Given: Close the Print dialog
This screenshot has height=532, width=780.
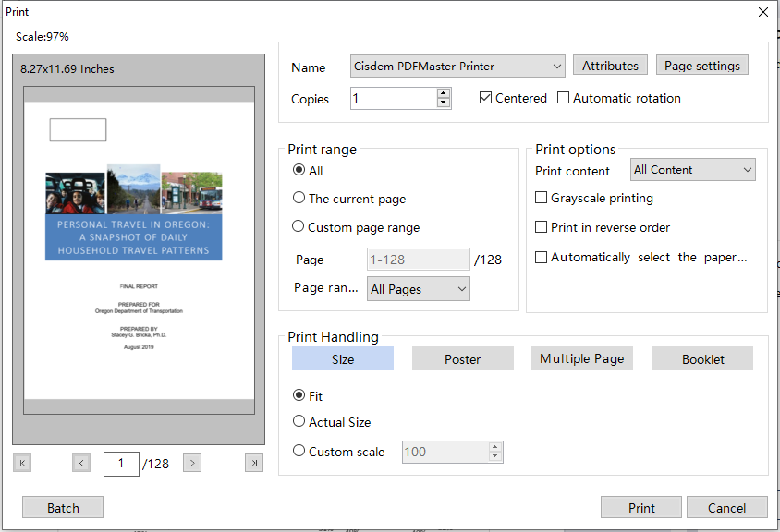Looking at the screenshot, I should point(763,12).
